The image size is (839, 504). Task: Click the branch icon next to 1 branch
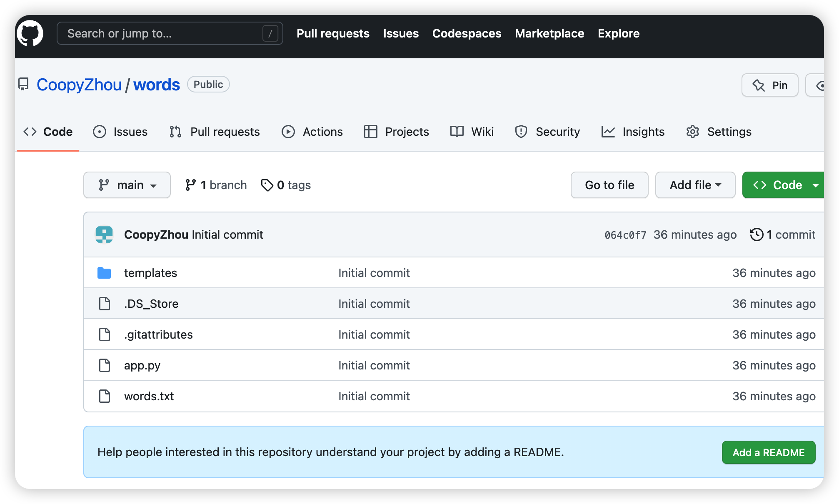[x=190, y=185]
